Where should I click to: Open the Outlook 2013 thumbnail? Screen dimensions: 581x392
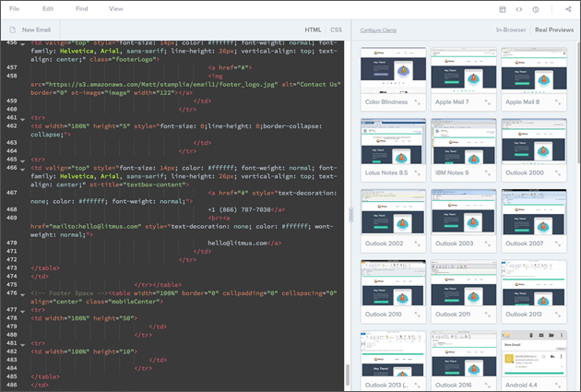coord(534,282)
